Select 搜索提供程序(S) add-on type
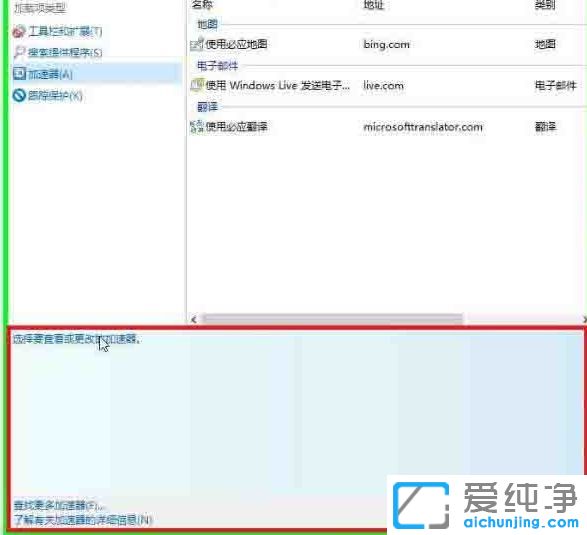587x535 pixels. point(65,52)
